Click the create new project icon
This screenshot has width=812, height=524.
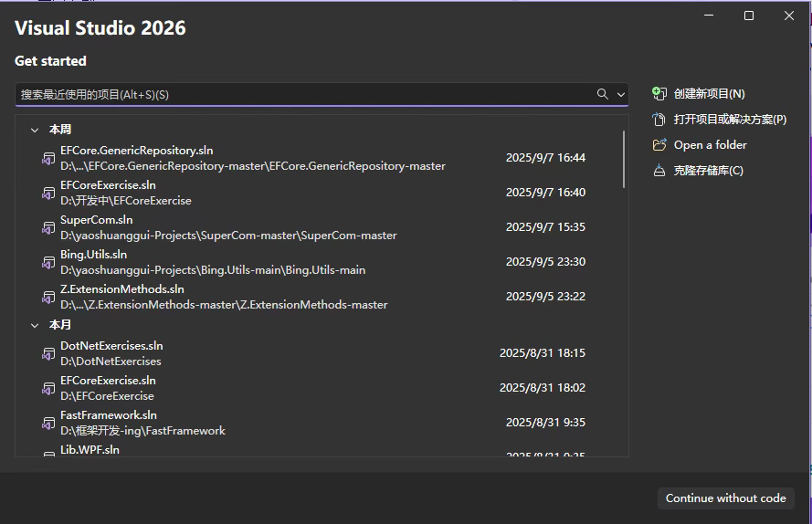(659, 94)
